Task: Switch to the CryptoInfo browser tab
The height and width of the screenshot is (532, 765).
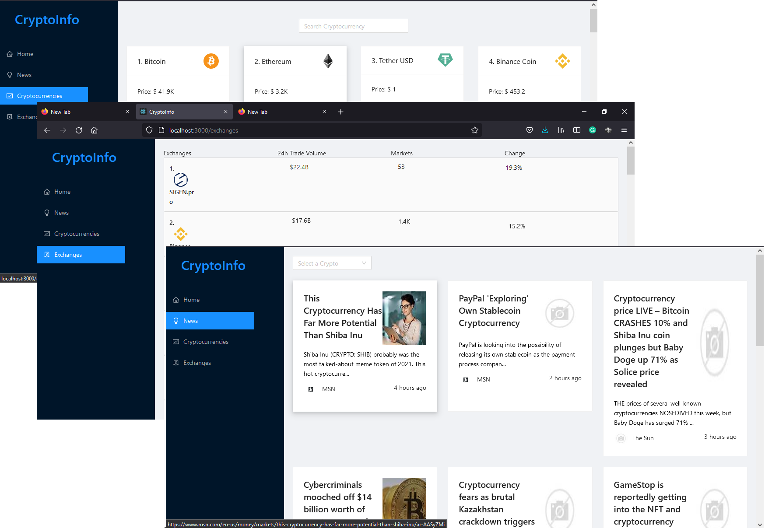Action: (184, 112)
